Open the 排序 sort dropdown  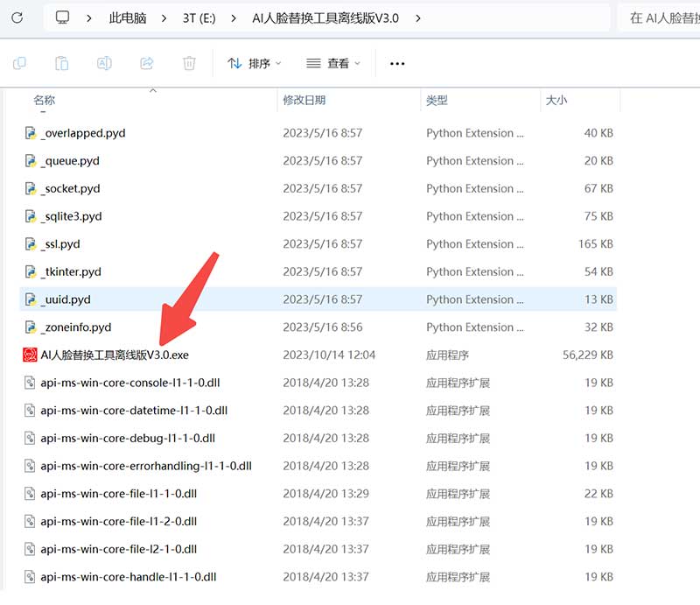255,63
